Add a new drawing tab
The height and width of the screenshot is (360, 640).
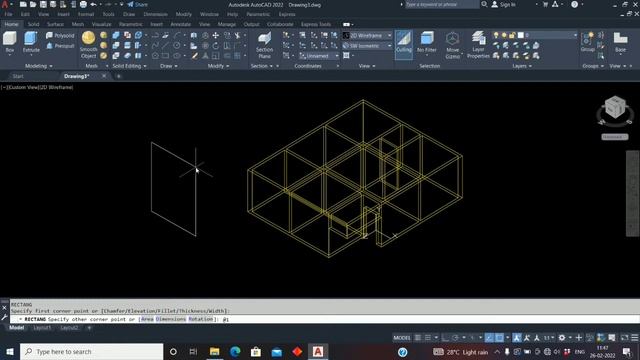(119, 76)
